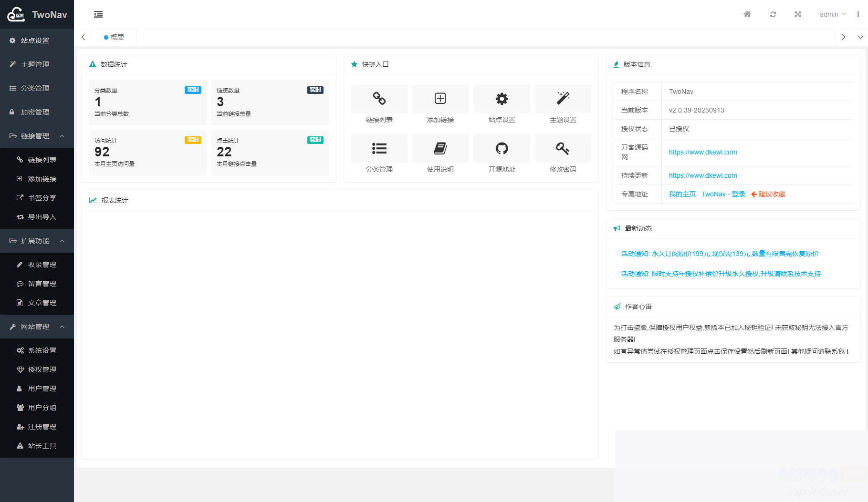Open 站点设置 in the sidebar
This screenshot has width=868, height=502.
35,41
